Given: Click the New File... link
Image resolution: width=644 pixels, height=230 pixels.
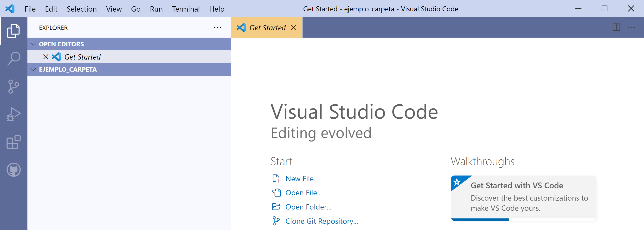Looking at the screenshot, I should [x=302, y=179].
